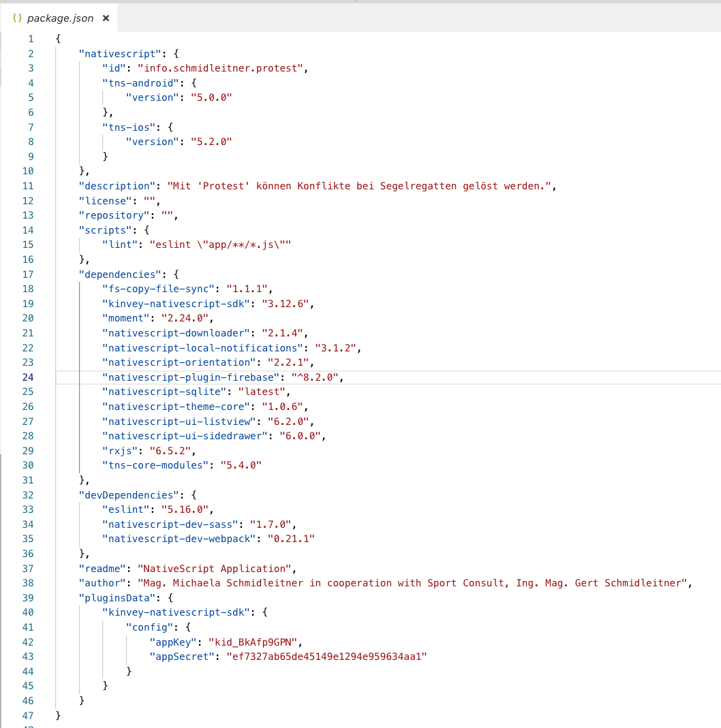This screenshot has height=728, width=721.
Task: Click version "2.2.1" value
Action: pyautogui.click(x=288, y=362)
